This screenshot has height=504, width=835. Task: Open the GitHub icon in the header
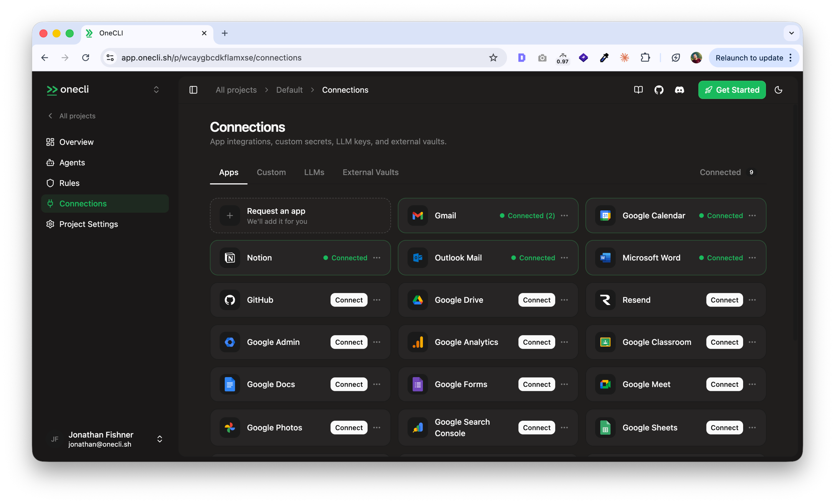click(x=659, y=90)
